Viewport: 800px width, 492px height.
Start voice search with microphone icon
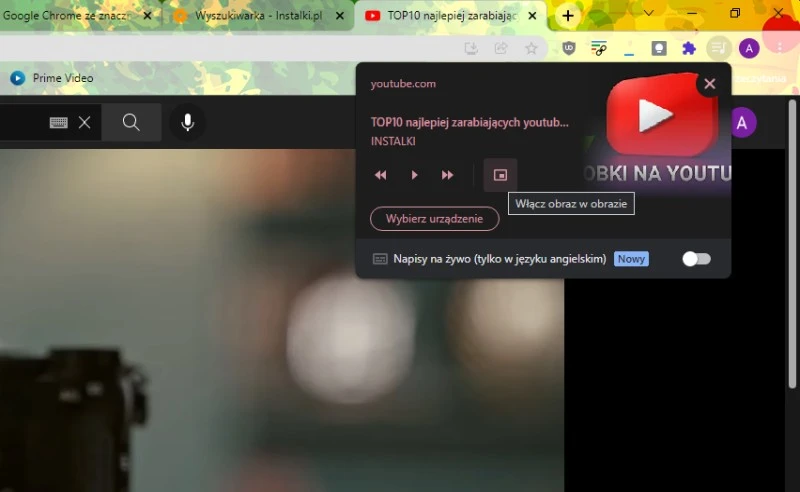(187, 122)
